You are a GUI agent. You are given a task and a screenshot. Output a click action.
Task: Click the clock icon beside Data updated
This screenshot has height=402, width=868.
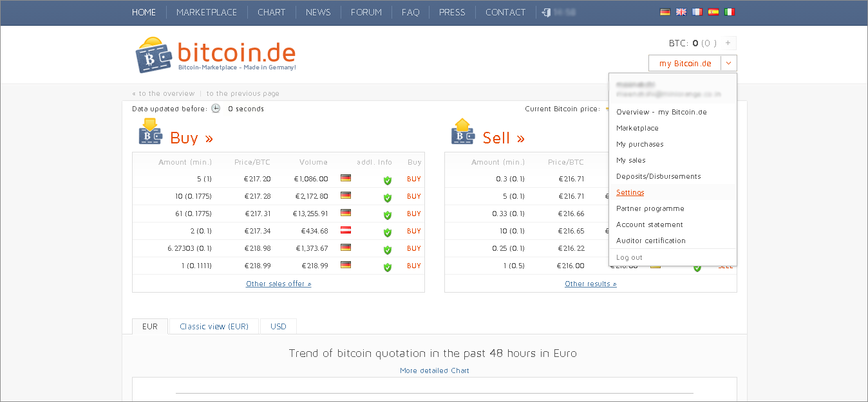tap(216, 109)
